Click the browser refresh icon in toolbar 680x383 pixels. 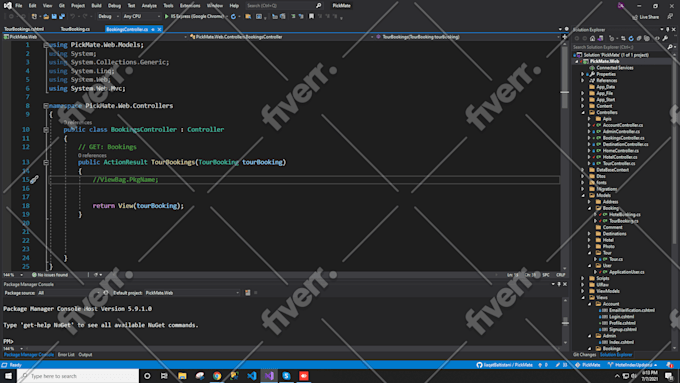click(x=233, y=16)
